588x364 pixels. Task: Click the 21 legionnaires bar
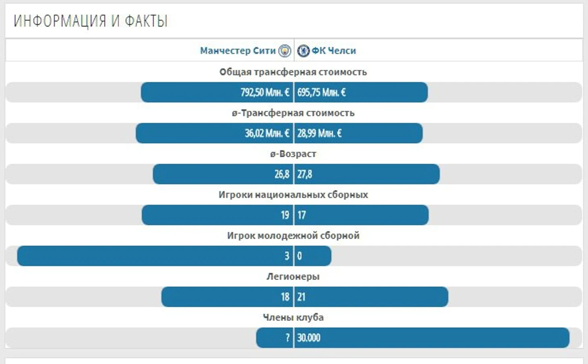(371, 297)
